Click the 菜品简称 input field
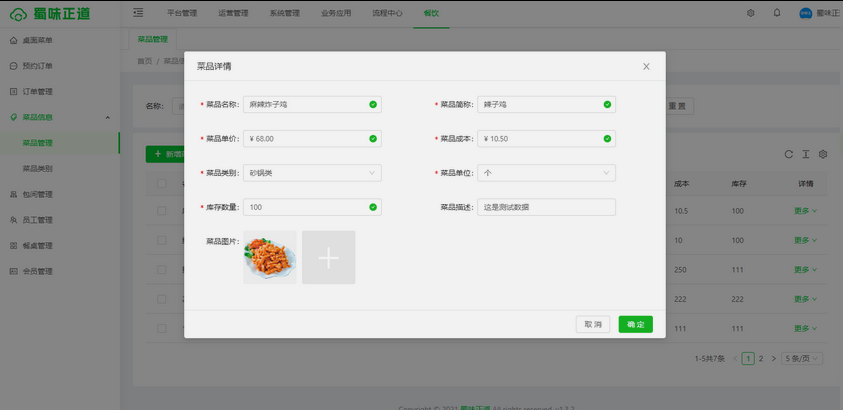843x410 pixels. coord(546,105)
